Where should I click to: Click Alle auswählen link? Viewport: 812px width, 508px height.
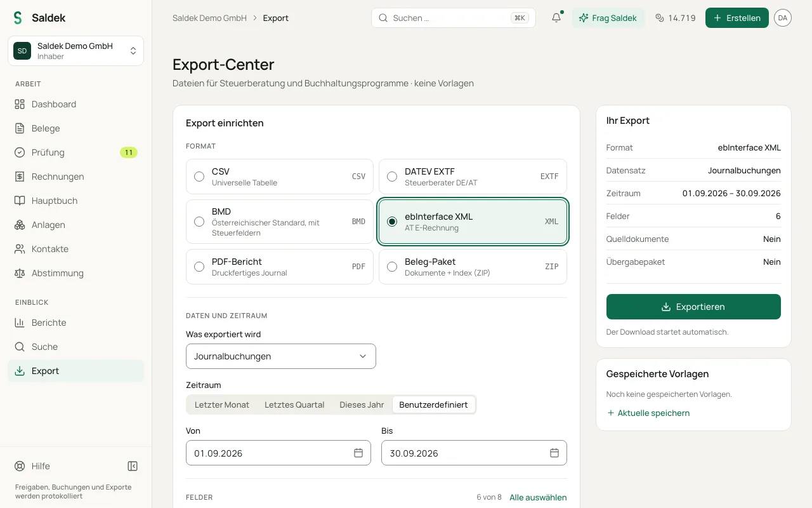538,497
